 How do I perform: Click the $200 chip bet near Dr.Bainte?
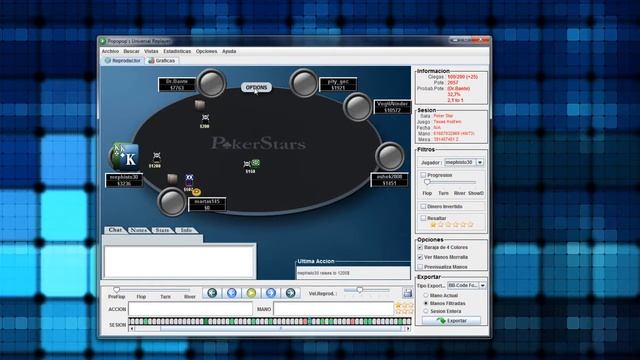click(x=205, y=121)
